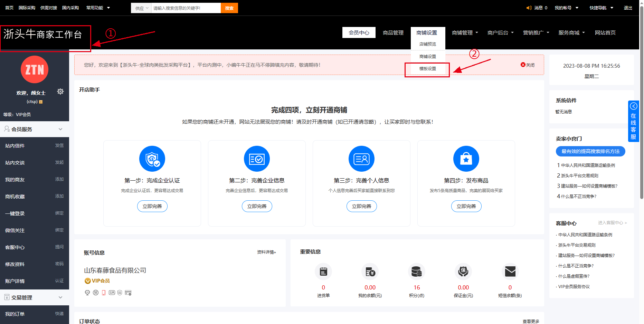Click the sound speaker icon beside 消息
Image resolution: width=644 pixels, height=324 pixels.
529,8
